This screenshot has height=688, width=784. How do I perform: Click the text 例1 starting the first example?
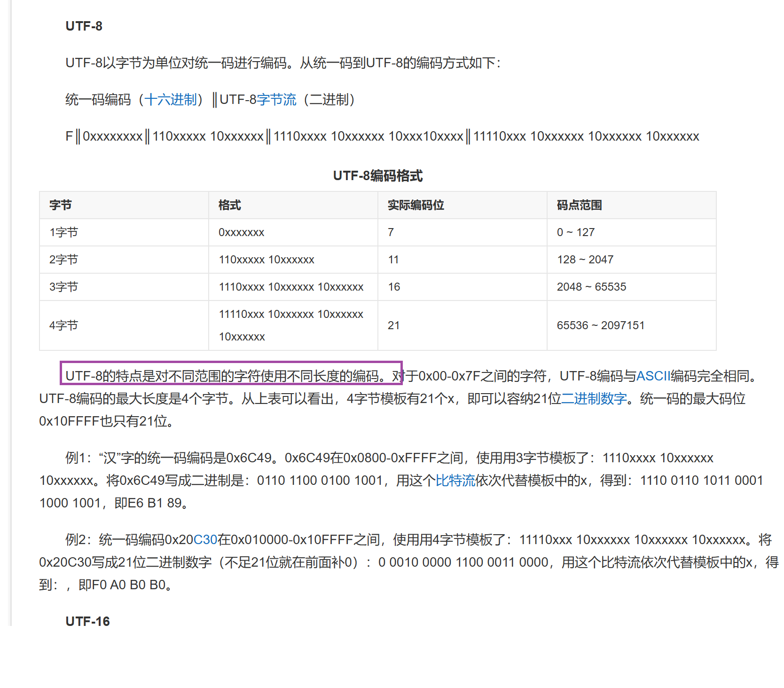(x=78, y=458)
